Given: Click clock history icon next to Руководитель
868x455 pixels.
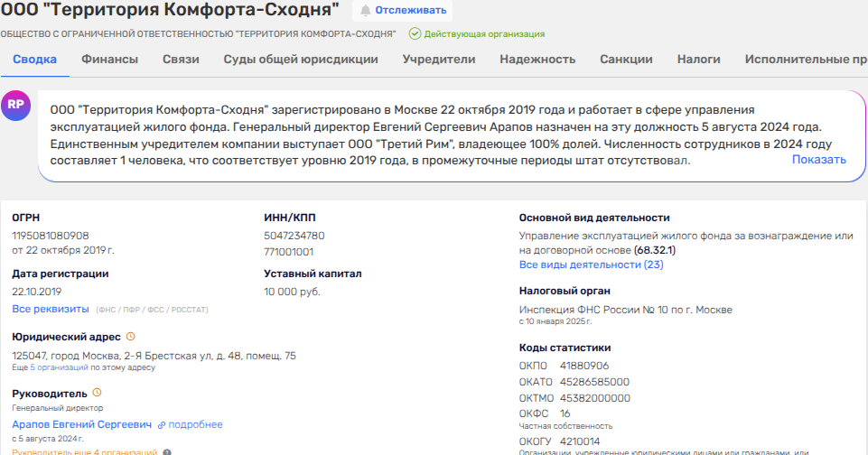Looking at the screenshot, I should click(98, 393).
